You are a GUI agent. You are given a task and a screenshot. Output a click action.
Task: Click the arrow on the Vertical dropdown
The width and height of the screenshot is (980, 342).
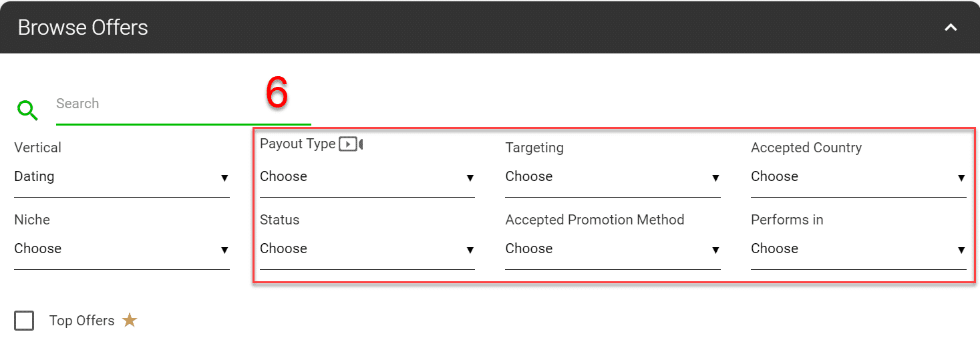(x=224, y=178)
